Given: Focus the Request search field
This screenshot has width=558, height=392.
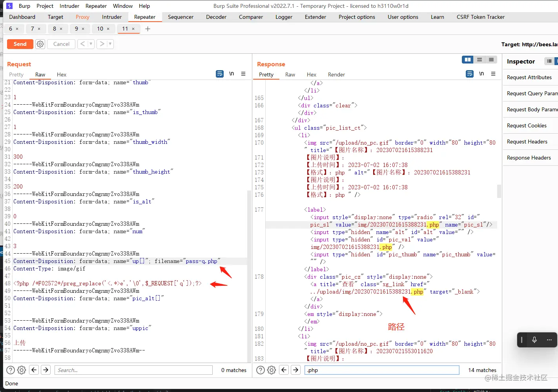Looking at the screenshot, I should [x=133, y=370].
